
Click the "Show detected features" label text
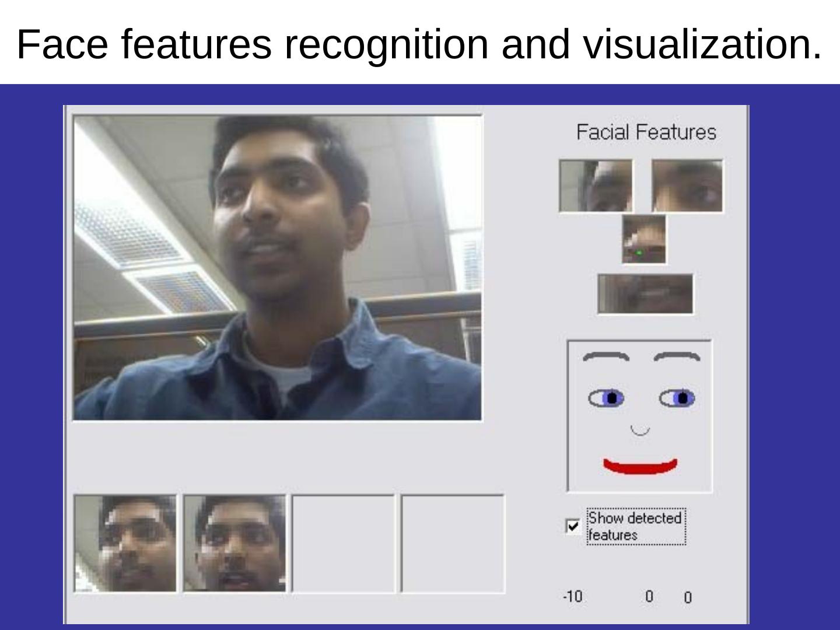click(635, 526)
